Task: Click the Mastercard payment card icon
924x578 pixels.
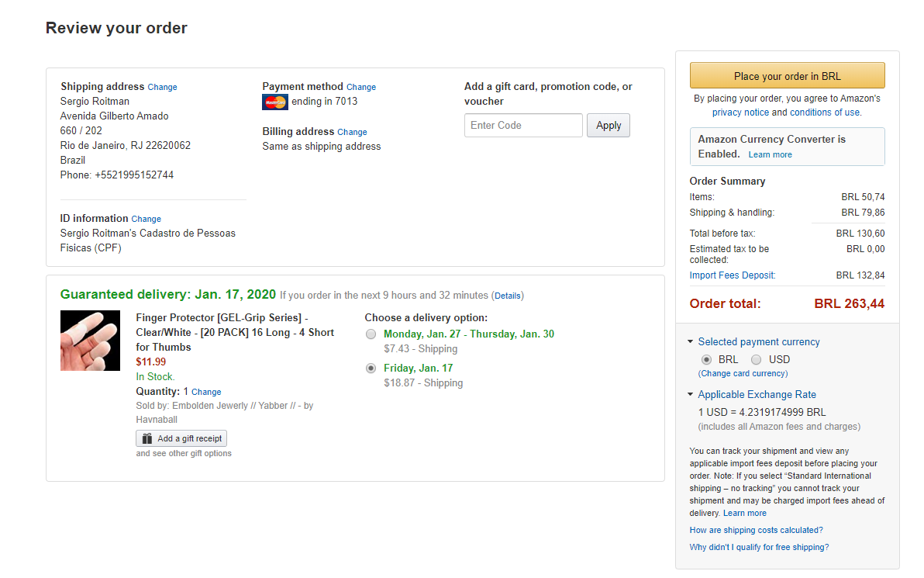Action: (x=275, y=102)
